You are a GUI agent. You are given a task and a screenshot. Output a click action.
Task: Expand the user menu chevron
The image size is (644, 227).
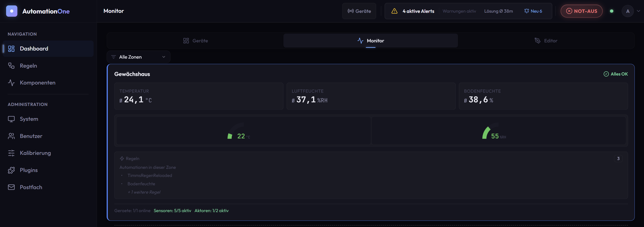click(638, 11)
